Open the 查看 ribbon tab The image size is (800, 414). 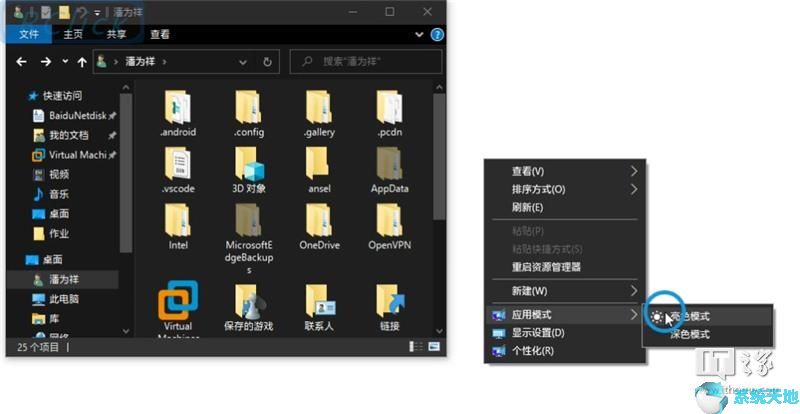(160, 34)
